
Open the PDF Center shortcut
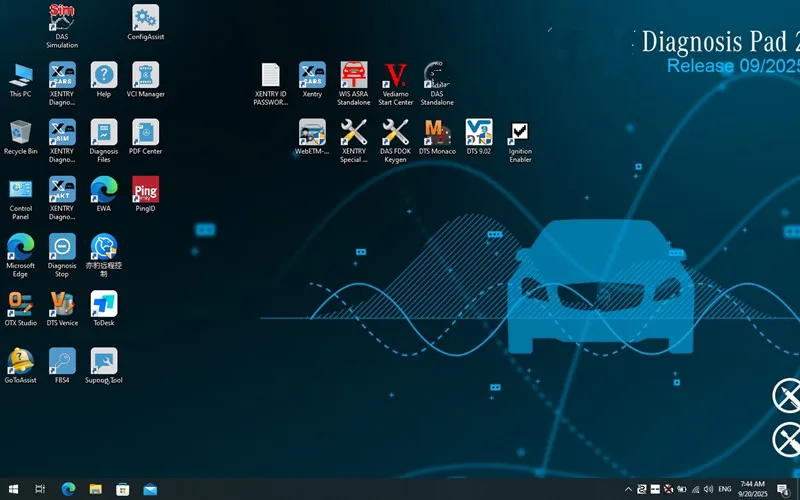click(145, 137)
